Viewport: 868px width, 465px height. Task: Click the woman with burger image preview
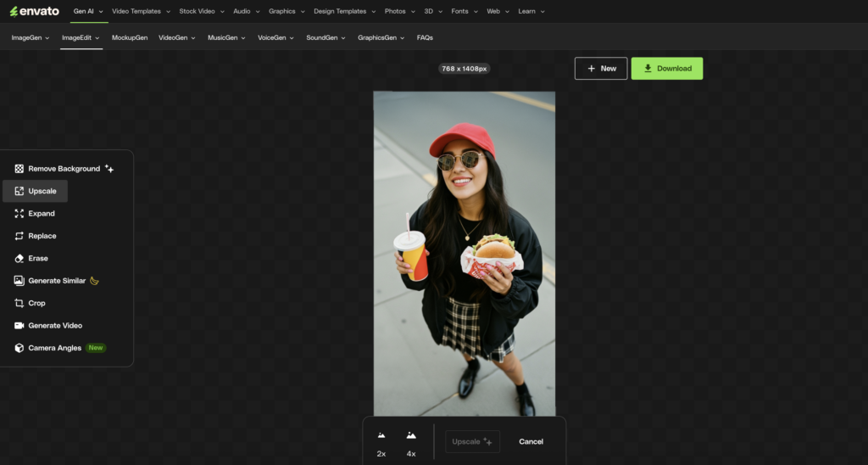click(x=464, y=254)
